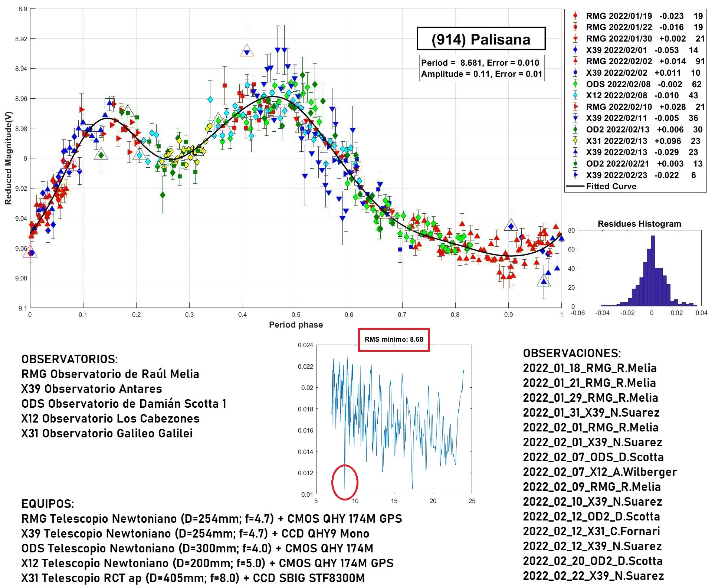Click the X31 2022/02/13 legend yellow diamond
Image resolution: width=715 pixels, height=588 pixels.
(x=575, y=141)
